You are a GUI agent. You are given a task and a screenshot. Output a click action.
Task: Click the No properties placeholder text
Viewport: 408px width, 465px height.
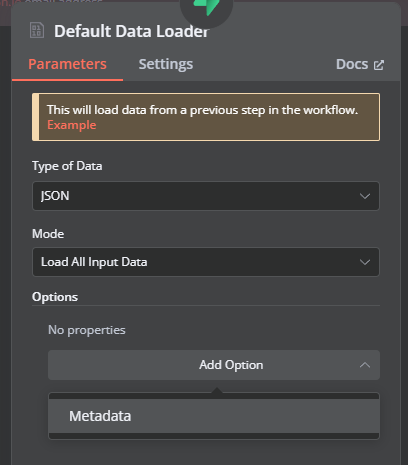coord(87,330)
